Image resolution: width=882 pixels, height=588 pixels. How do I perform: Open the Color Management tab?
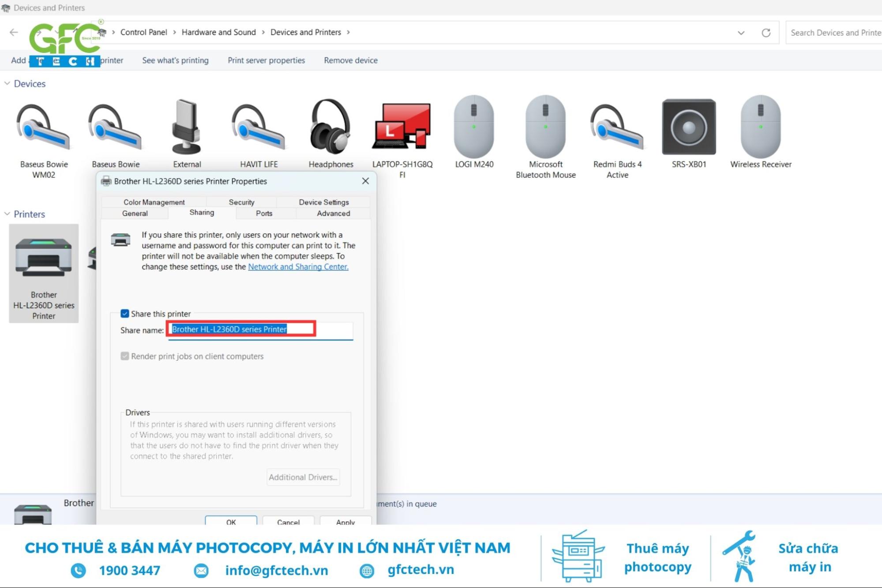tap(154, 202)
